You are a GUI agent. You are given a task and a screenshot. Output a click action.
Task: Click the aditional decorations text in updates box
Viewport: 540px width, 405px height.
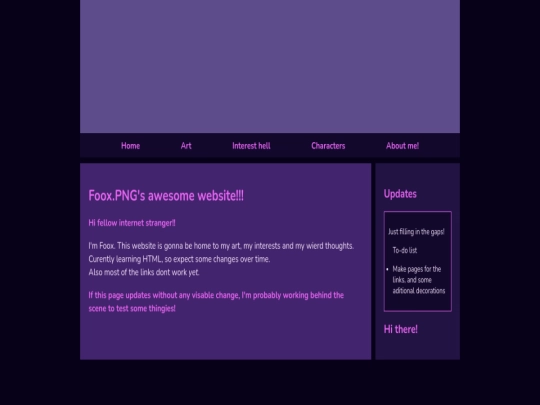(419, 291)
